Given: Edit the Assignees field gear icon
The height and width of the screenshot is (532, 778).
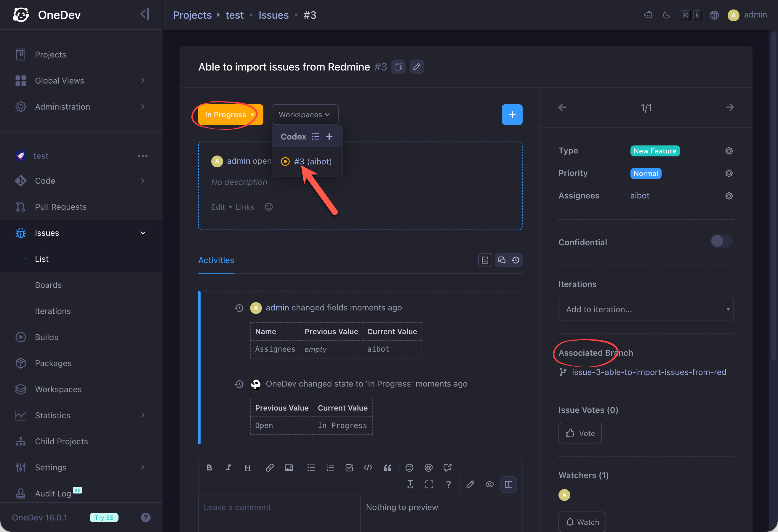Looking at the screenshot, I should pos(729,196).
